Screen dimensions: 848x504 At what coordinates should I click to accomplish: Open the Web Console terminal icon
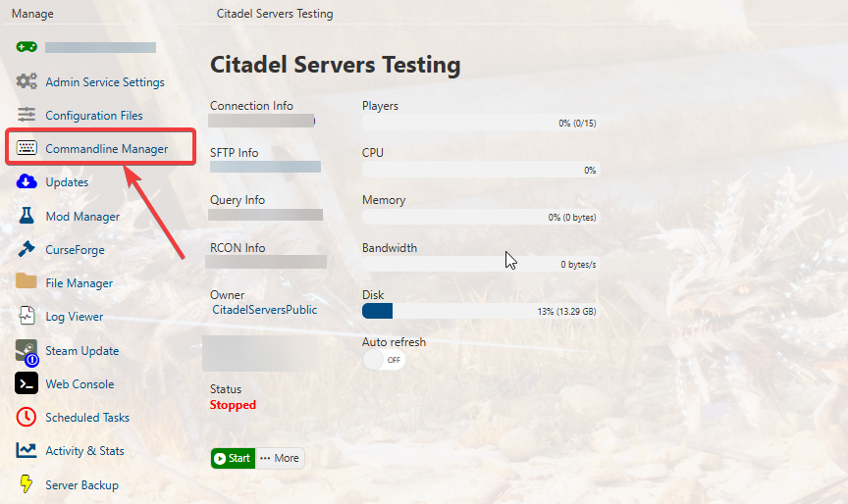26,383
